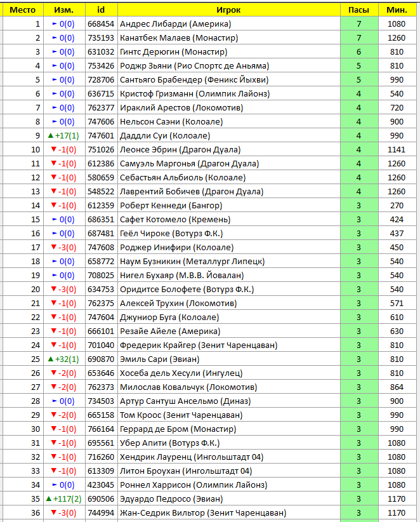Click the Игрок column header
420x522 pixels.
coord(229,10)
